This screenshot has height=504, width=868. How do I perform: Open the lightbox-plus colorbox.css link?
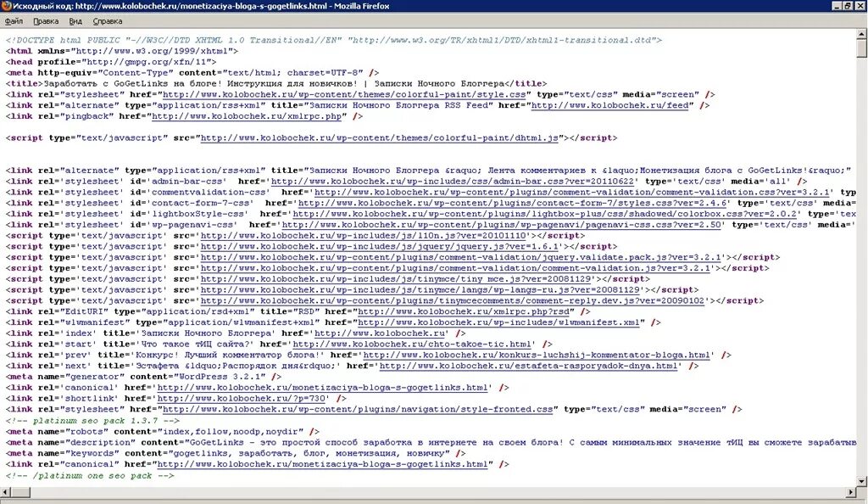point(545,214)
